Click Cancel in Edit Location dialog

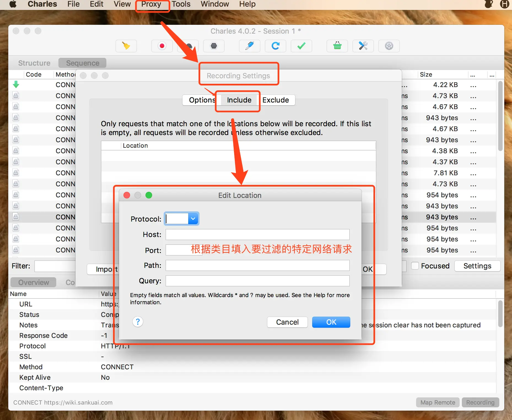[x=287, y=322]
